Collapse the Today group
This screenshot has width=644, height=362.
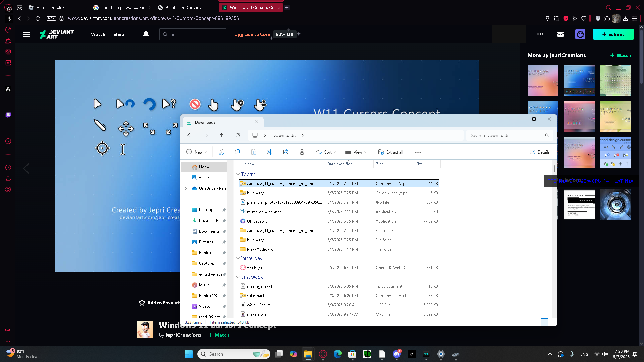click(238, 174)
